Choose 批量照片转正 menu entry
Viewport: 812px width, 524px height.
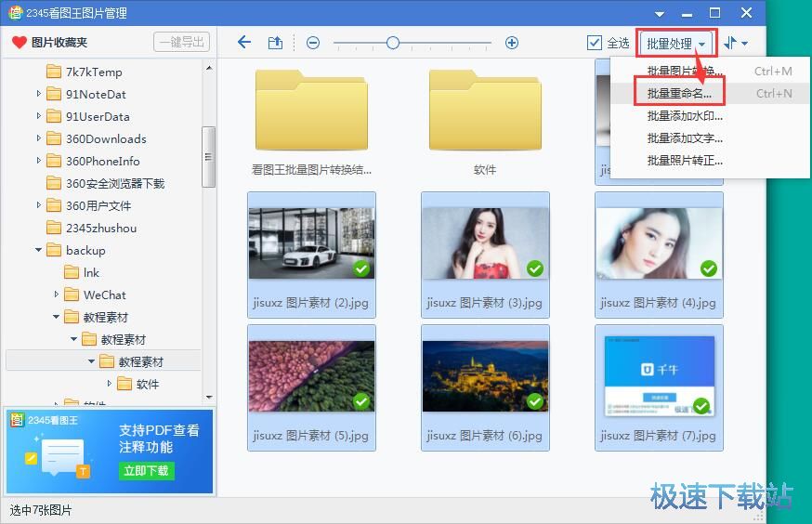point(711,160)
